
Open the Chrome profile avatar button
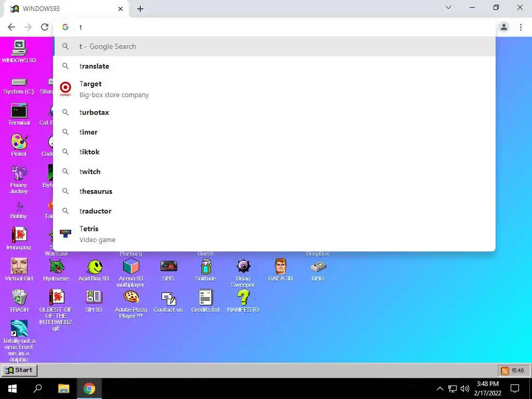coord(504,27)
